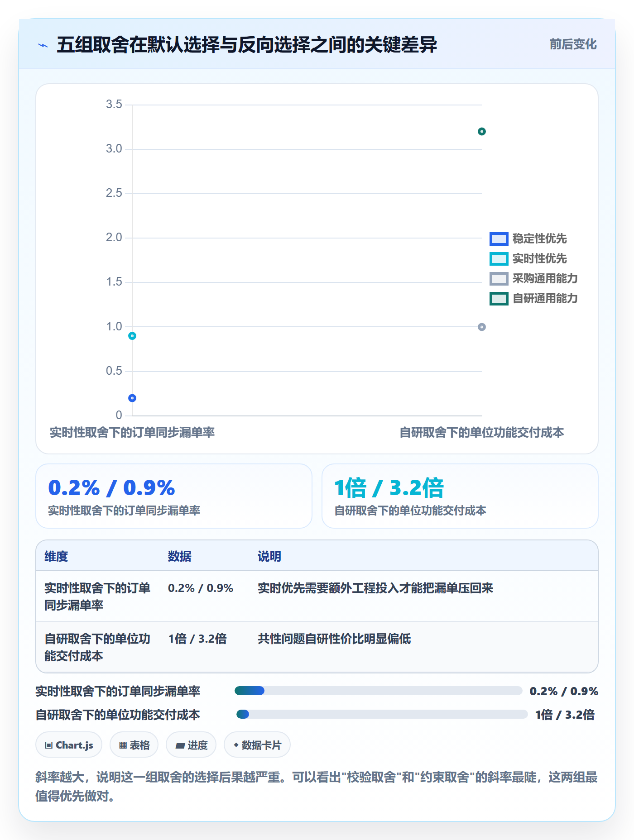Click the Chart.js tag chip

point(69,745)
